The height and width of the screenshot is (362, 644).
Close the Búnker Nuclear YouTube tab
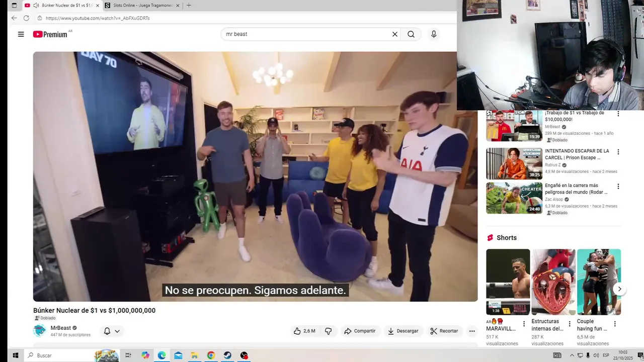point(98,6)
